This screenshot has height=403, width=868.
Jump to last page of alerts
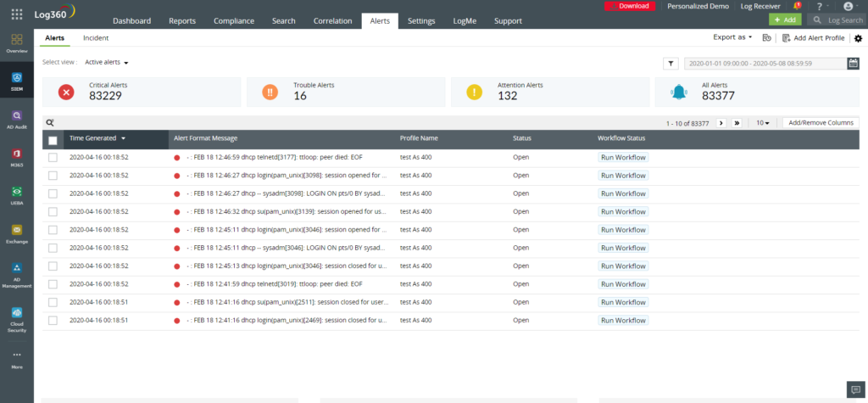click(737, 123)
